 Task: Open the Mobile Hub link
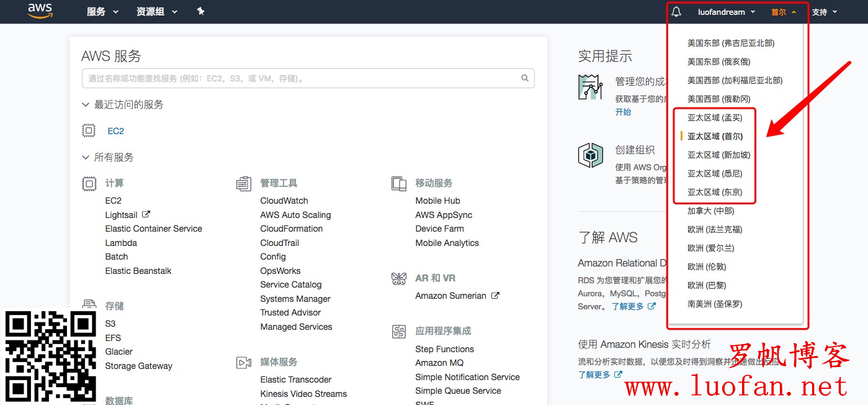coord(438,201)
